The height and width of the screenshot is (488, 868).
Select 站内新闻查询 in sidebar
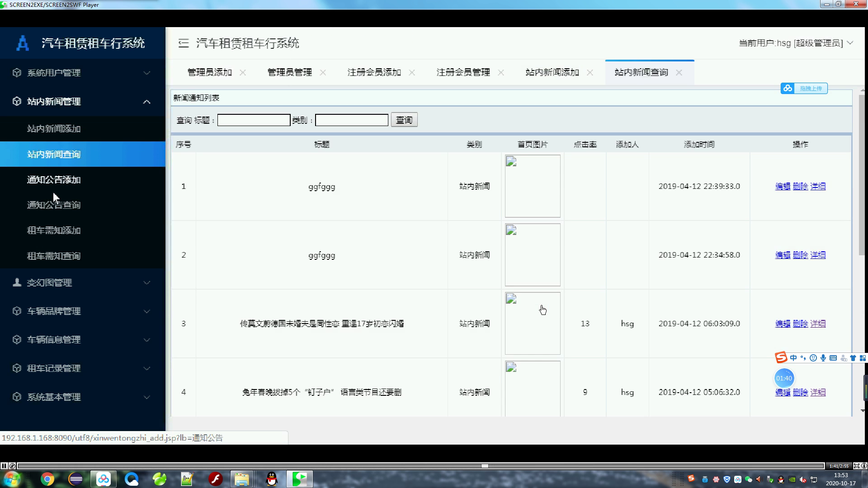[x=83, y=154]
